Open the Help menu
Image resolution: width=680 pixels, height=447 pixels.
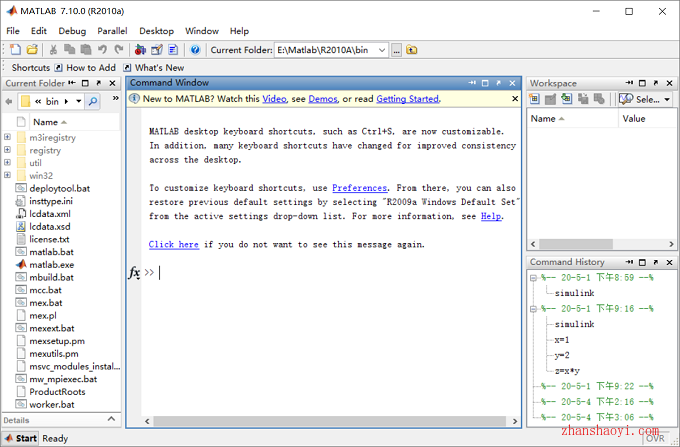pyautogui.click(x=239, y=31)
